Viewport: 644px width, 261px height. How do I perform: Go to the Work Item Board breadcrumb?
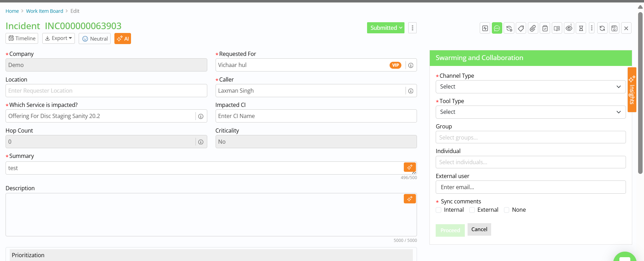point(45,11)
